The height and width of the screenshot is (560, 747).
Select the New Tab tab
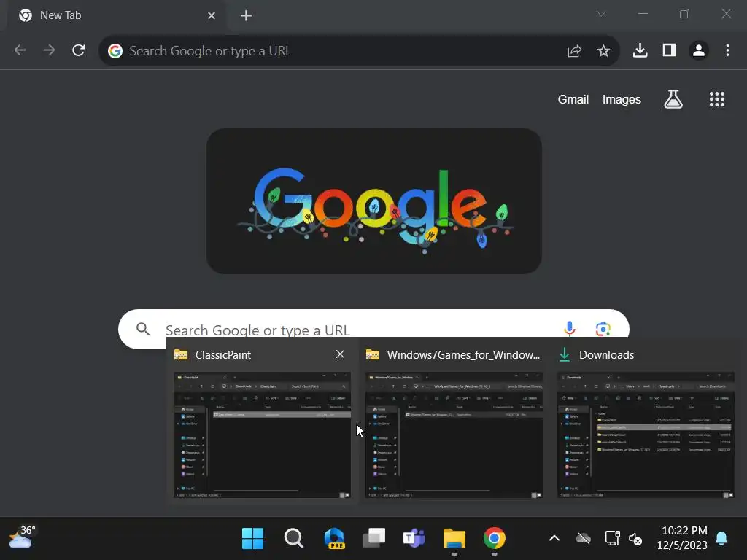(x=115, y=16)
